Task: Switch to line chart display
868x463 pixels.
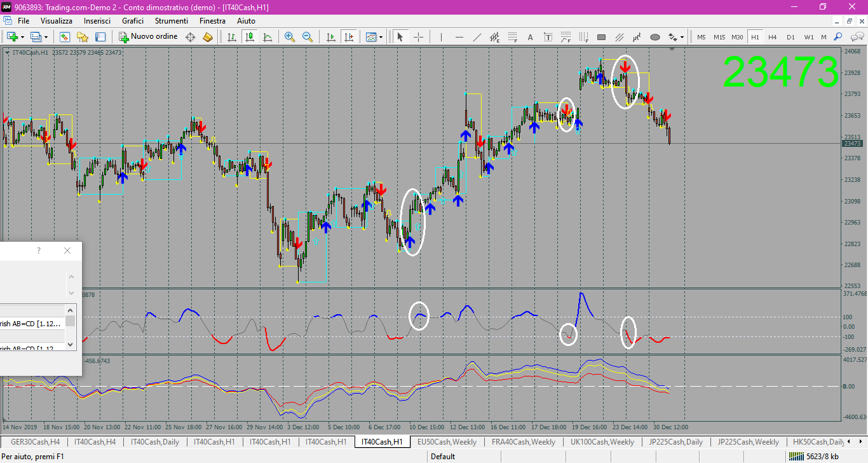Action: click(x=268, y=37)
